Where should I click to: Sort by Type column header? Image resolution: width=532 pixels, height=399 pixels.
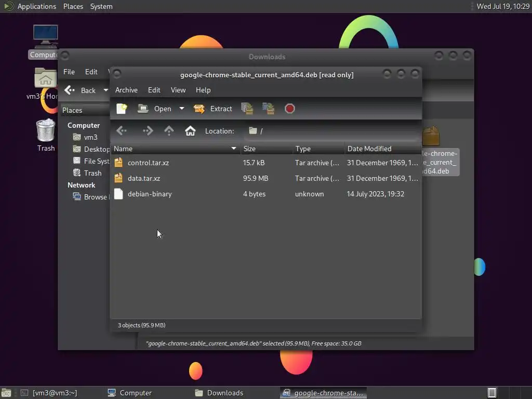pyautogui.click(x=319, y=149)
